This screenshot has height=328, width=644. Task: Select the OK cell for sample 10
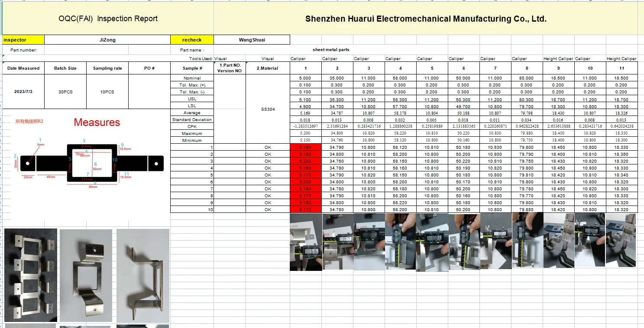click(268, 210)
